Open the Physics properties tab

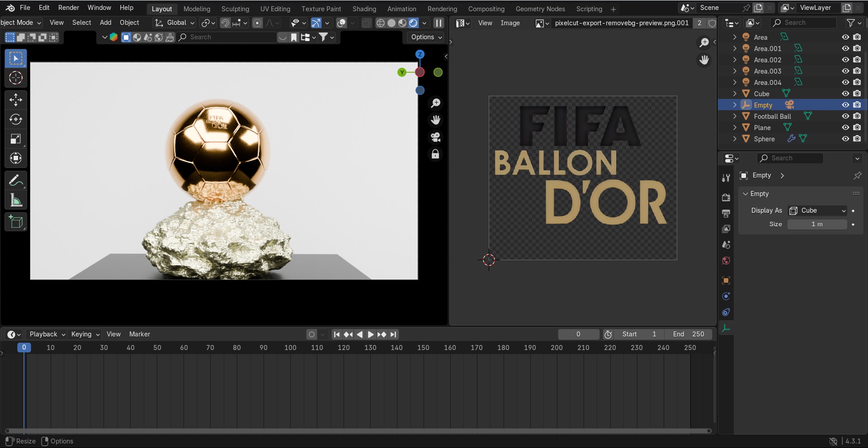point(726,296)
